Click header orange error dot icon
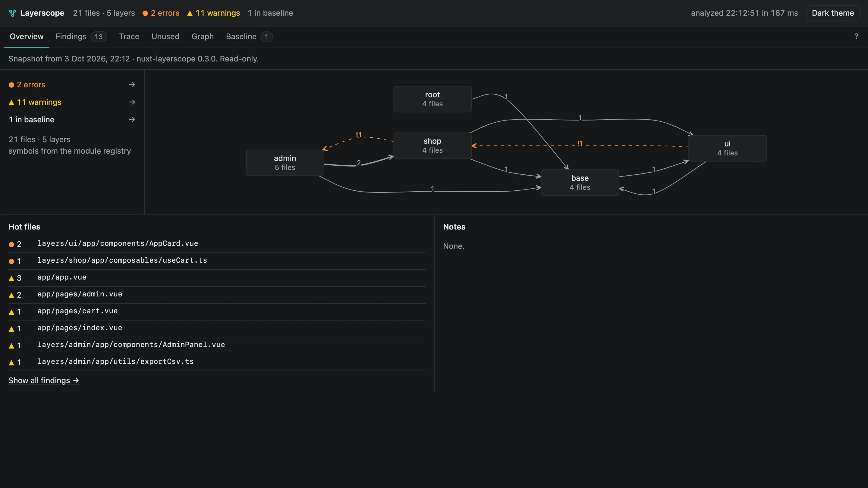 (145, 14)
